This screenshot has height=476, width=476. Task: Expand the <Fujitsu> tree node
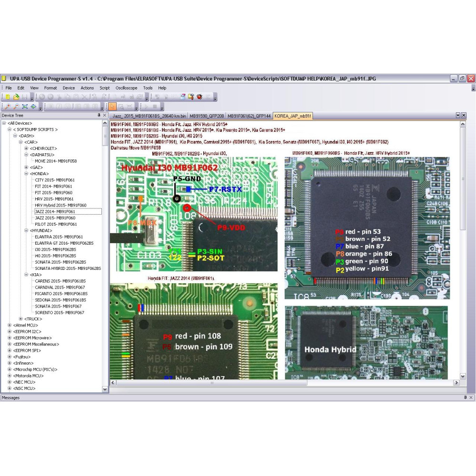(10, 357)
